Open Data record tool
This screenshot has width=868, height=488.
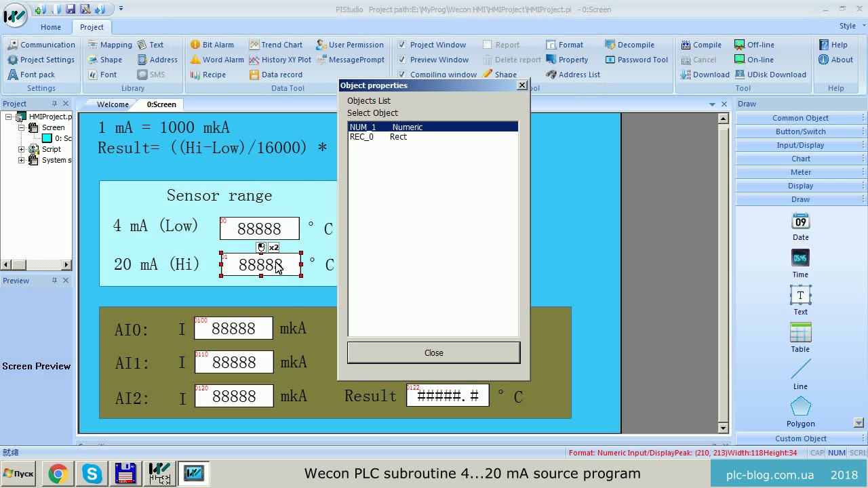(275, 75)
